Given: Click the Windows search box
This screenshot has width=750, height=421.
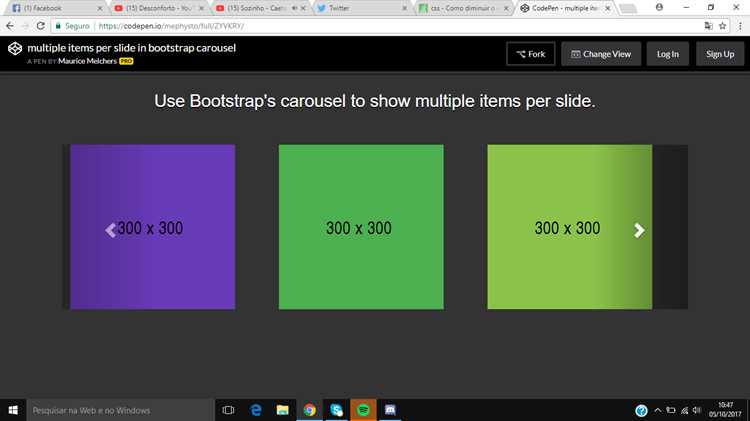Looking at the screenshot, I should (x=120, y=410).
